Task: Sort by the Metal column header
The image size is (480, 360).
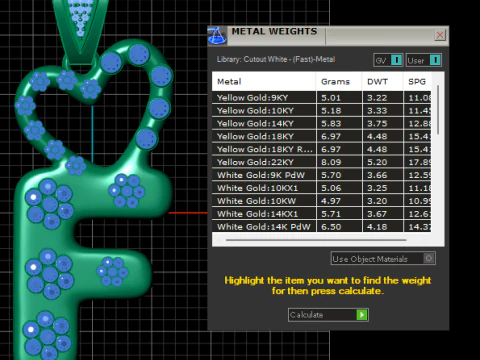Action: click(x=264, y=82)
